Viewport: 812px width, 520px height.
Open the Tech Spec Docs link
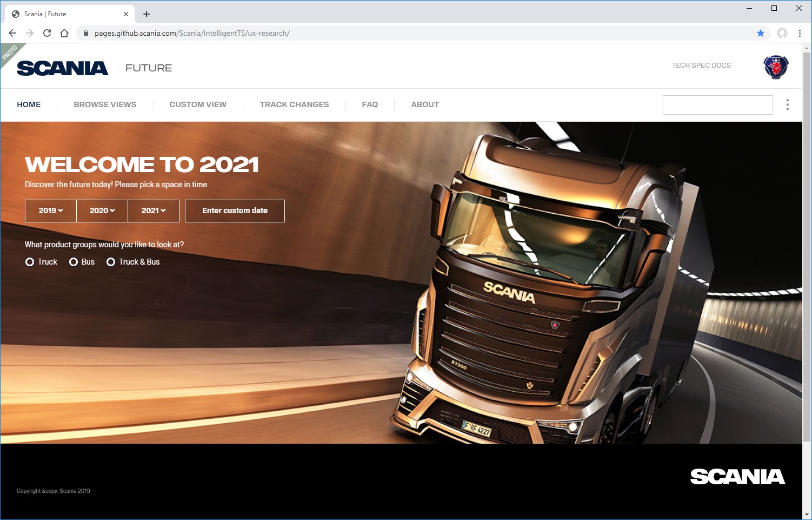point(701,65)
